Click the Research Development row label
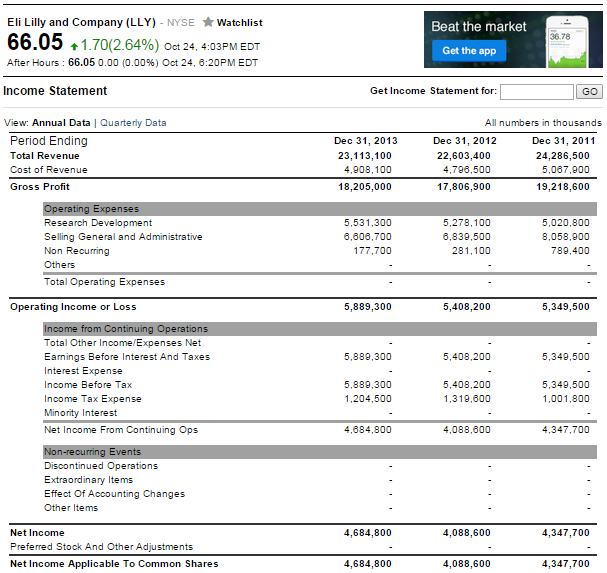 coord(98,223)
